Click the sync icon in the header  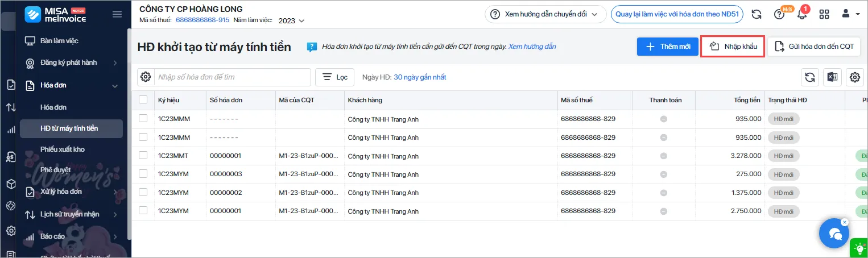click(757, 14)
